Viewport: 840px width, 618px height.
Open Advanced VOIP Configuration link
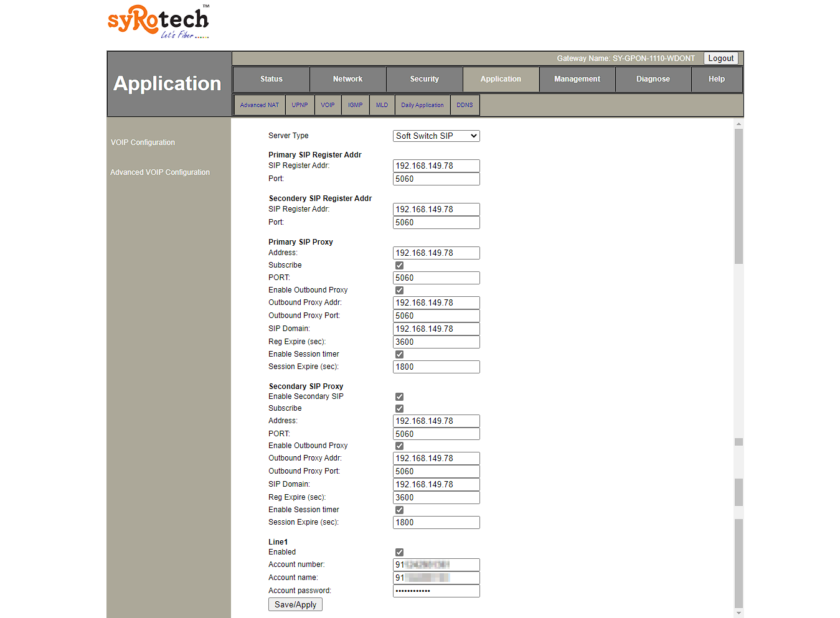(x=160, y=172)
